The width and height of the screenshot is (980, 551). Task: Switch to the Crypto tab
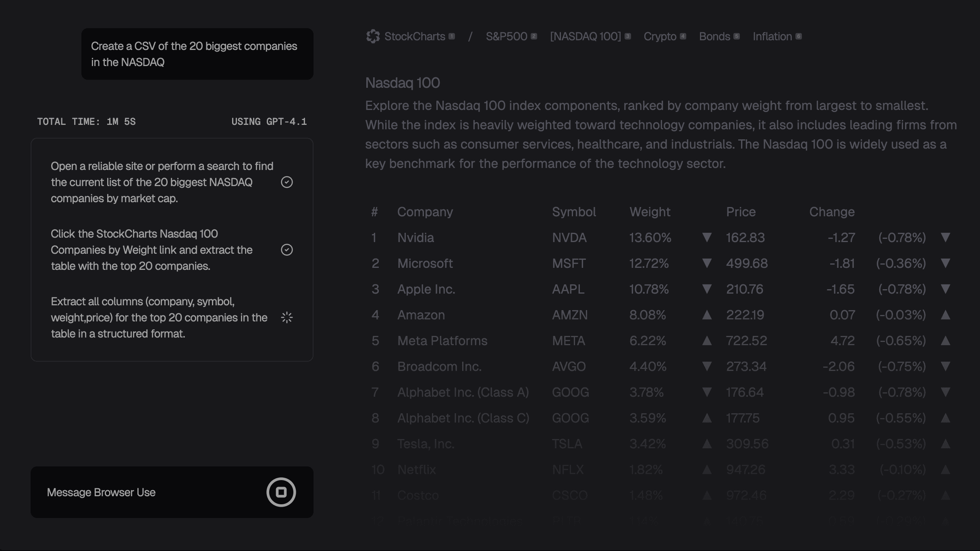click(x=660, y=37)
